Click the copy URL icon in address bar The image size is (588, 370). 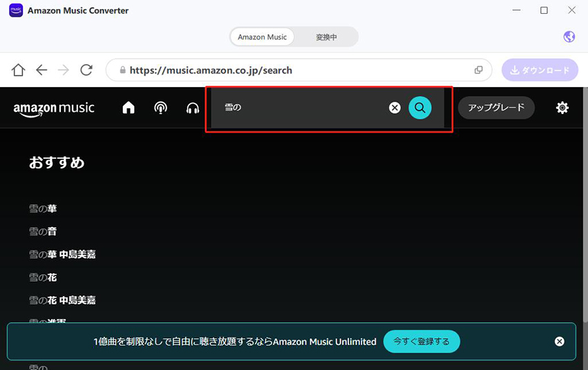[x=479, y=70]
